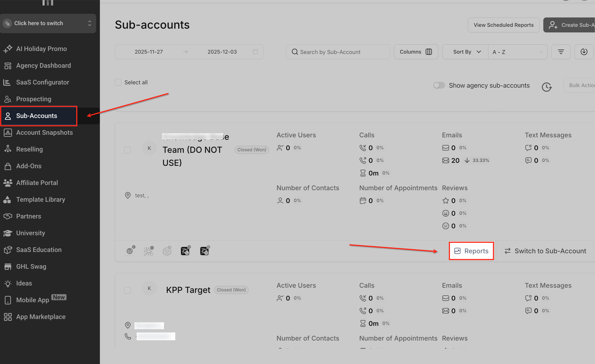Click the download export icon button

tap(584, 52)
